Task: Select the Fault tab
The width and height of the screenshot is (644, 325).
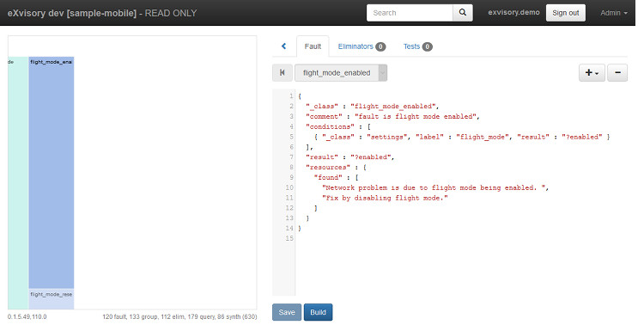Action: click(x=313, y=46)
